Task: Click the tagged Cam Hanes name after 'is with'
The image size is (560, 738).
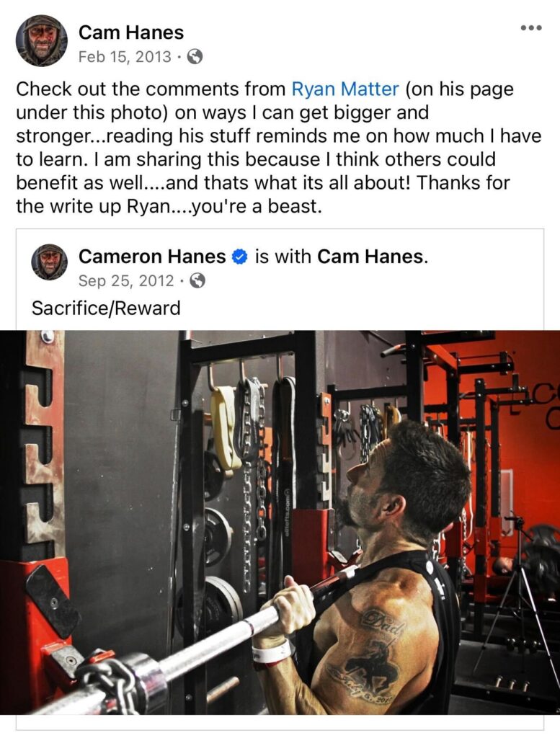Action: pyautogui.click(x=372, y=257)
